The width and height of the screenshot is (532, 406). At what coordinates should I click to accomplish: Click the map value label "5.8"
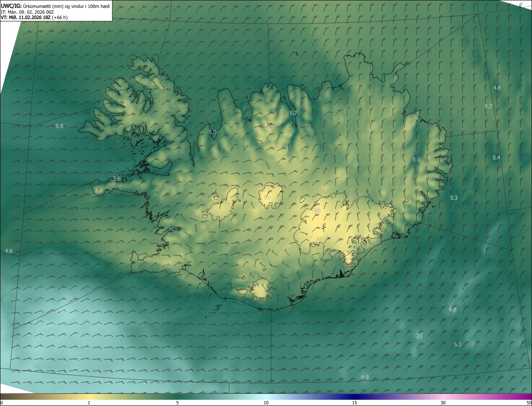pos(59,126)
